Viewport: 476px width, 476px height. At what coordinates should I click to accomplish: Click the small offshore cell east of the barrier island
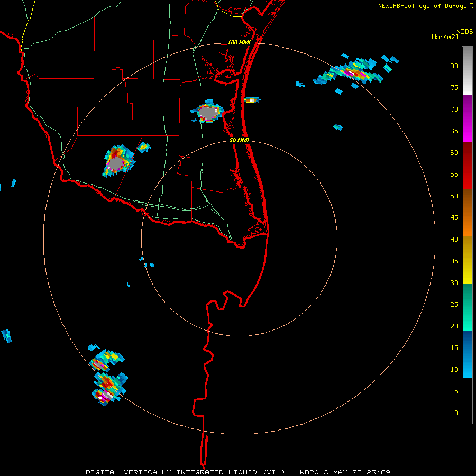click(252, 100)
